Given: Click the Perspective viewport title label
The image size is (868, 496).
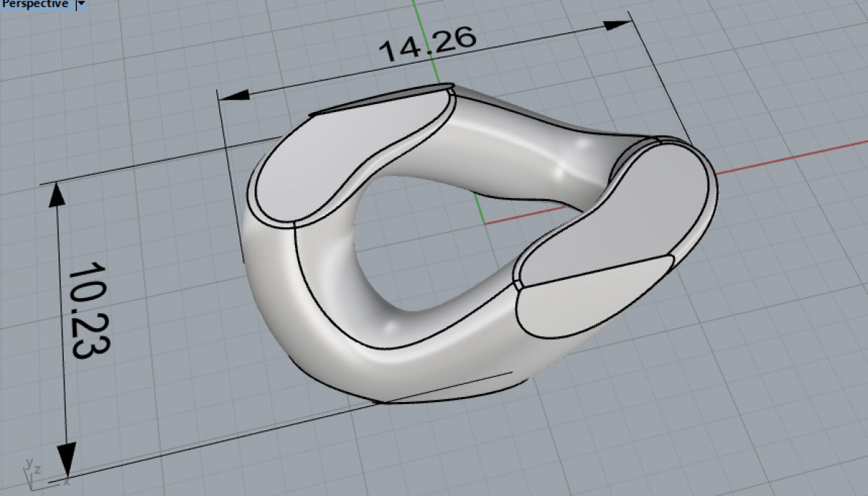Looking at the screenshot, I should tap(35, 4).
